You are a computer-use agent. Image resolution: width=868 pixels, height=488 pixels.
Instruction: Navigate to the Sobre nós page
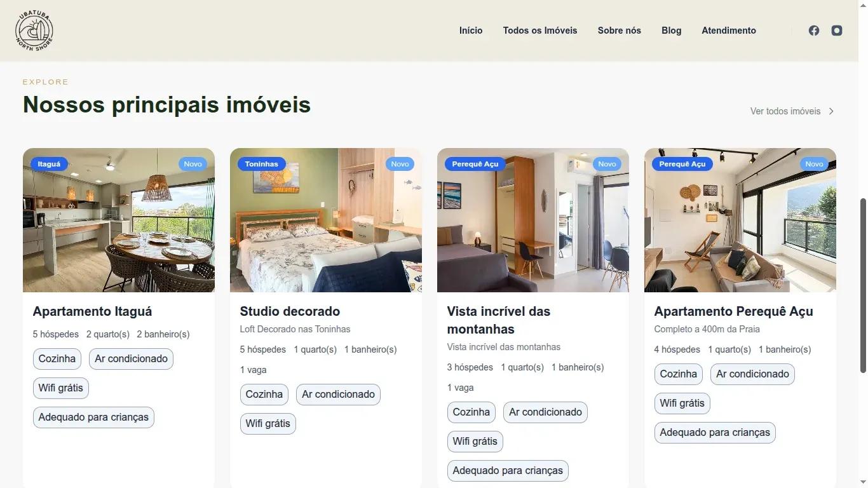[x=619, y=30]
